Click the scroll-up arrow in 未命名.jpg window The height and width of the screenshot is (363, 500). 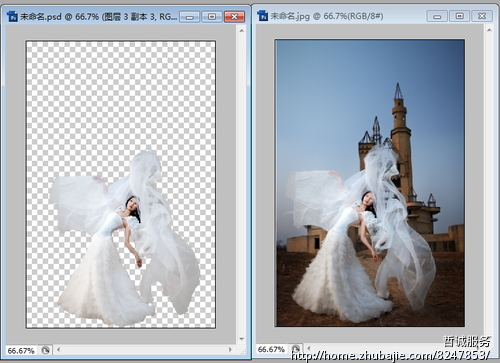coord(489,30)
